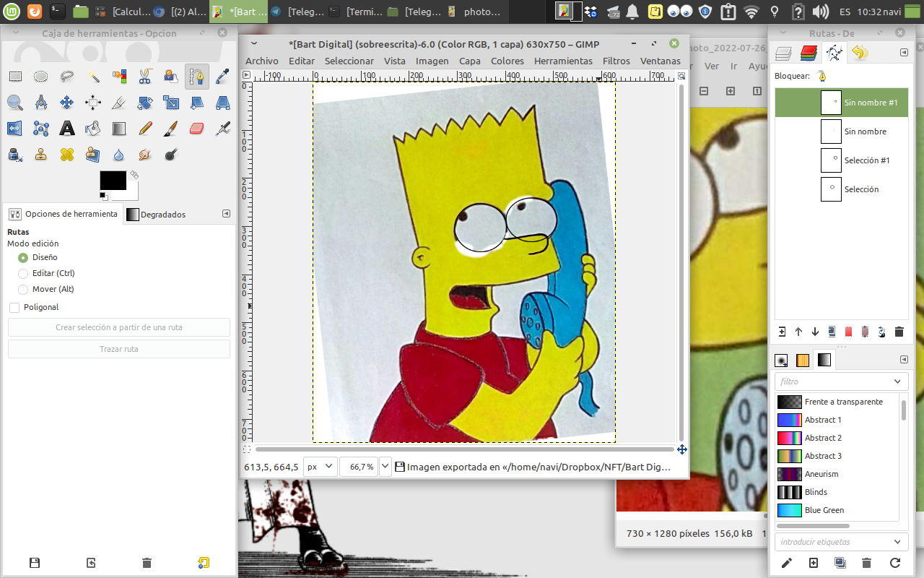This screenshot has height=578, width=924.
Task: Switch to the Channels tab in Rutas dock
Action: click(x=809, y=53)
